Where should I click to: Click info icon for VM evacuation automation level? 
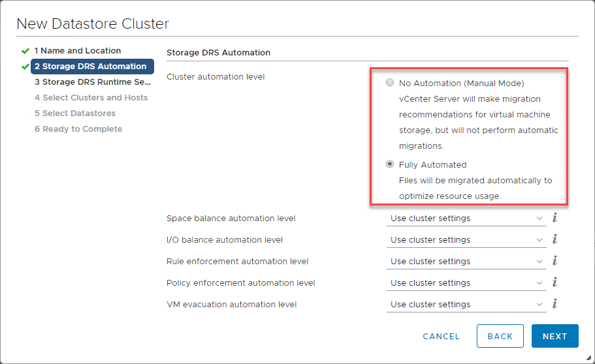[555, 304]
